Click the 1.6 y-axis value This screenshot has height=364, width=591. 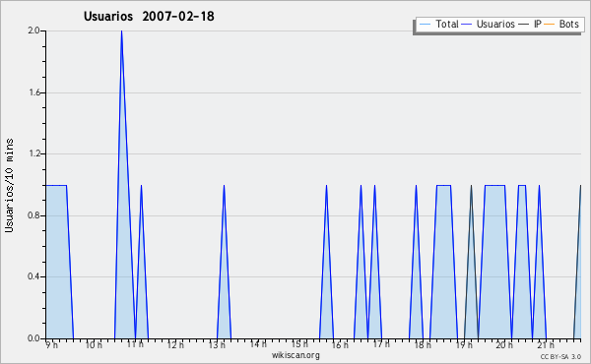pyautogui.click(x=33, y=92)
